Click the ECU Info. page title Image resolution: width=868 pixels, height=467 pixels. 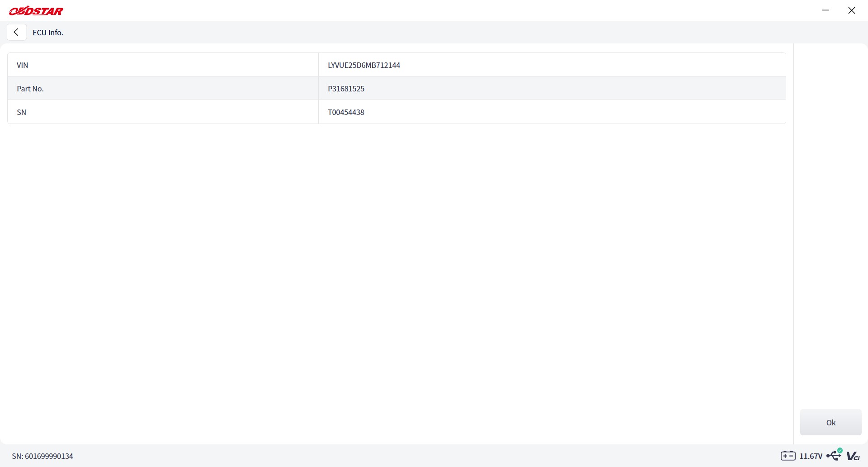[48, 33]
